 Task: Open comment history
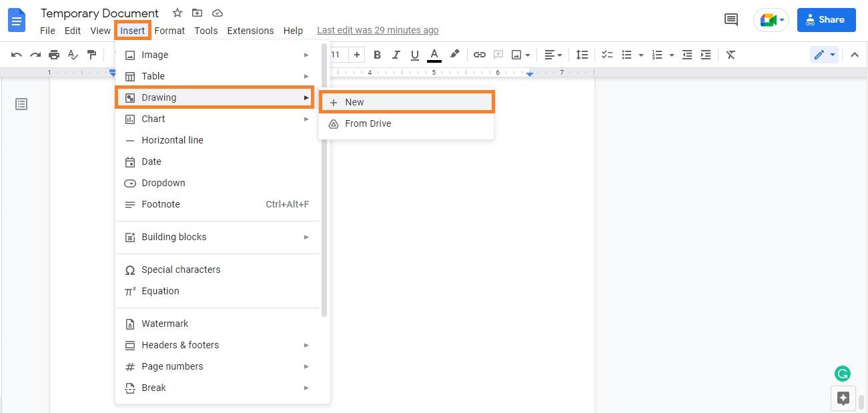tap(731, 20)
